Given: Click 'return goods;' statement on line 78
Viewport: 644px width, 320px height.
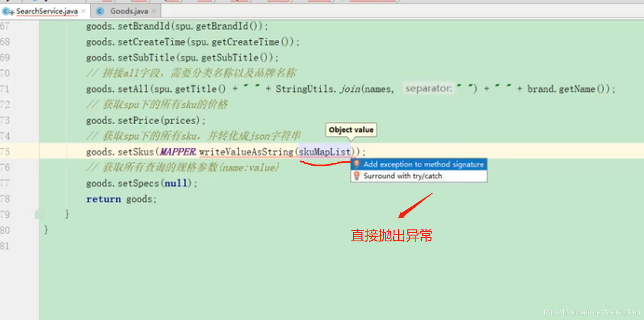Looking at the screenshot, I should (121, 199).
